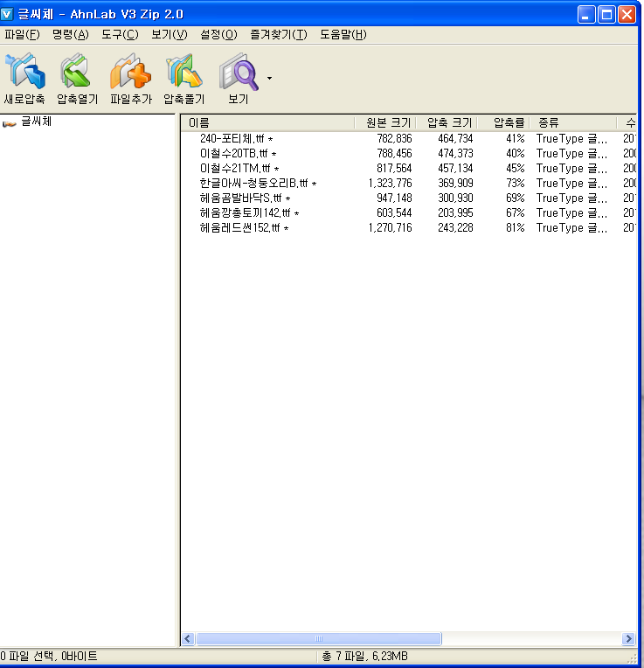Open the 보기(V) menu
Viewport: 644px width, 668px height.
tap(169, 34)
